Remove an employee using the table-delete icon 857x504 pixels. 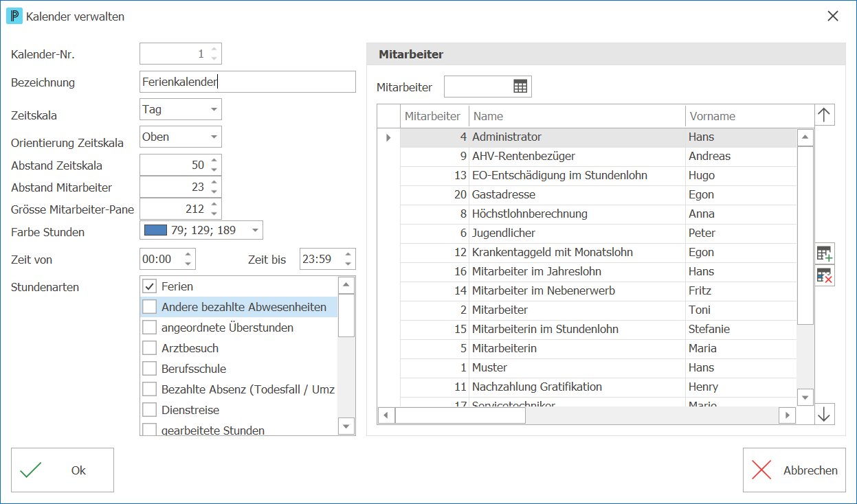point(825,276)
